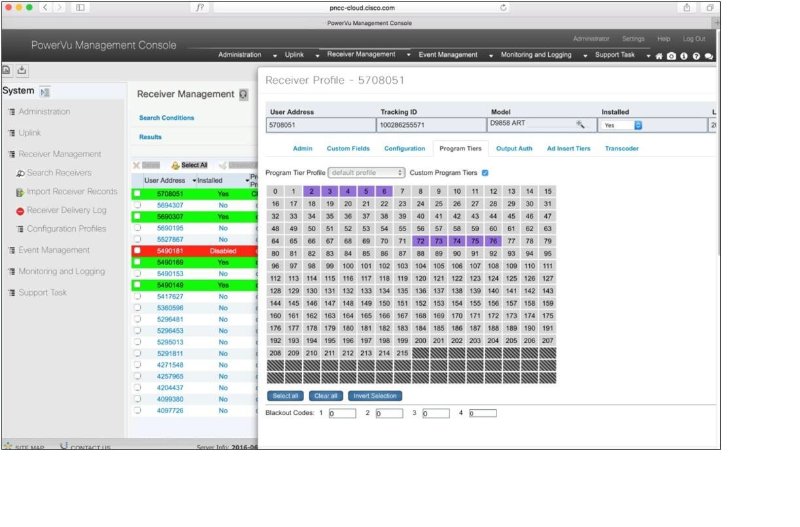The height and width of the screenshot is (527, 800).
Task: Click the chat bubbles icon in the top bar
Action: click(x=709, y=55)
